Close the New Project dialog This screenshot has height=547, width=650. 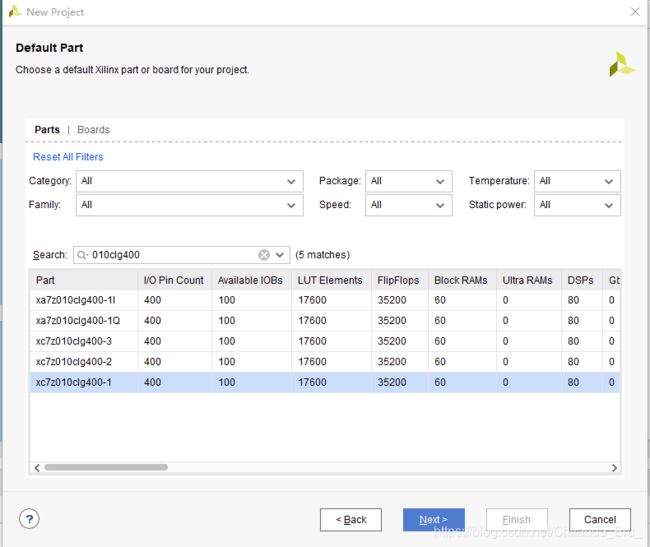(x=635, y=12)
